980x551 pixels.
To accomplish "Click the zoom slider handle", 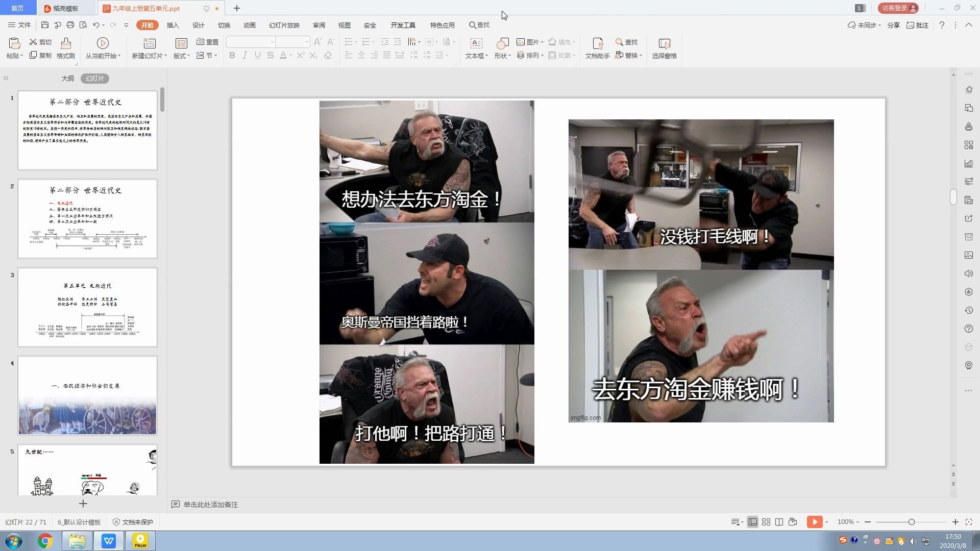I will (911, 522).
